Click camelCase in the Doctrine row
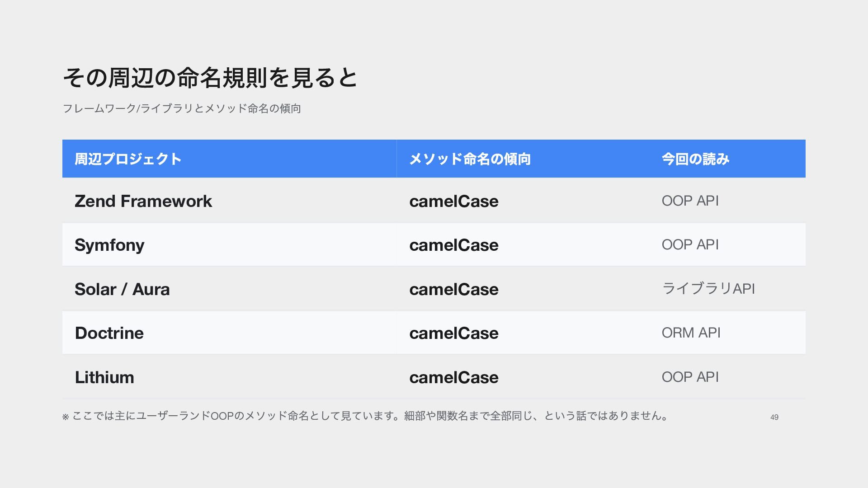Image resolution: width=868 pixels, height=488 pixels. click(454, 333)
